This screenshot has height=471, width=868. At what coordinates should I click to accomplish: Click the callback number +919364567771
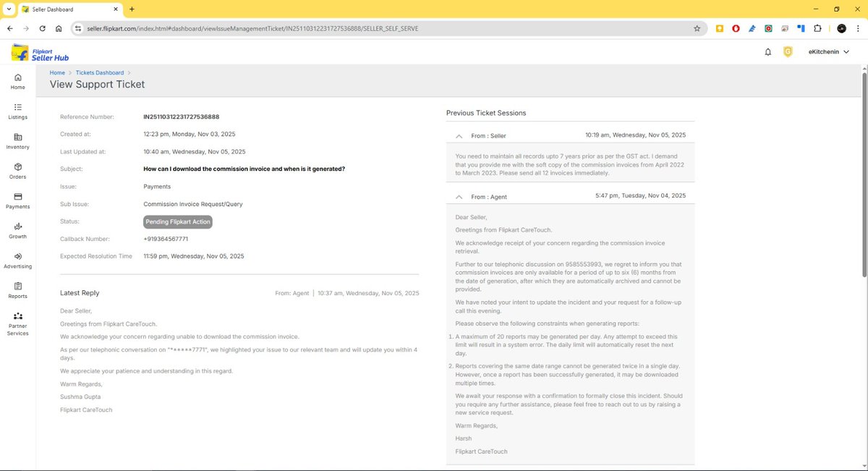pos(166,239)
